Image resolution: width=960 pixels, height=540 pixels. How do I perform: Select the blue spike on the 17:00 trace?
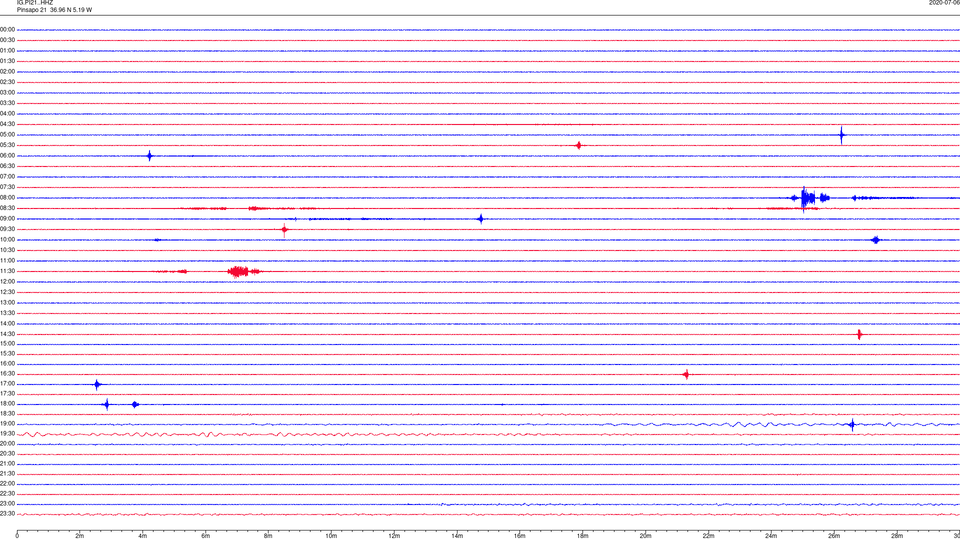97,384
